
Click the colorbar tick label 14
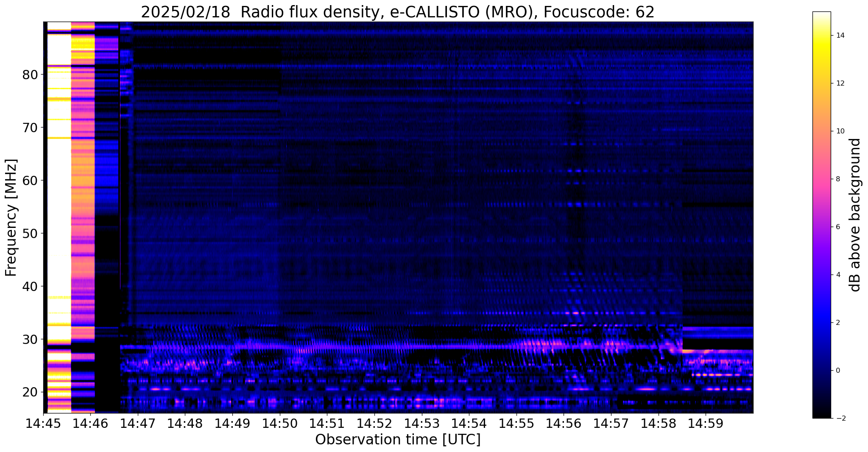(840, 36)
